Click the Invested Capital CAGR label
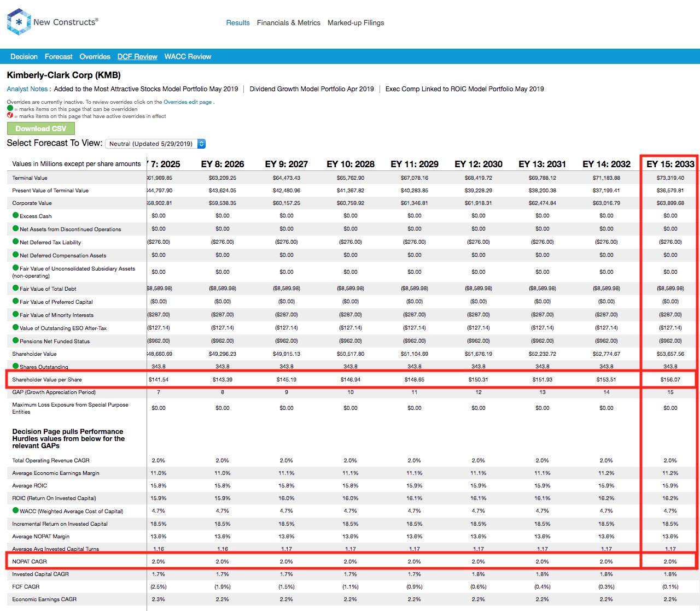This screenshot has height=611, width=700. [x=40, y=574]
